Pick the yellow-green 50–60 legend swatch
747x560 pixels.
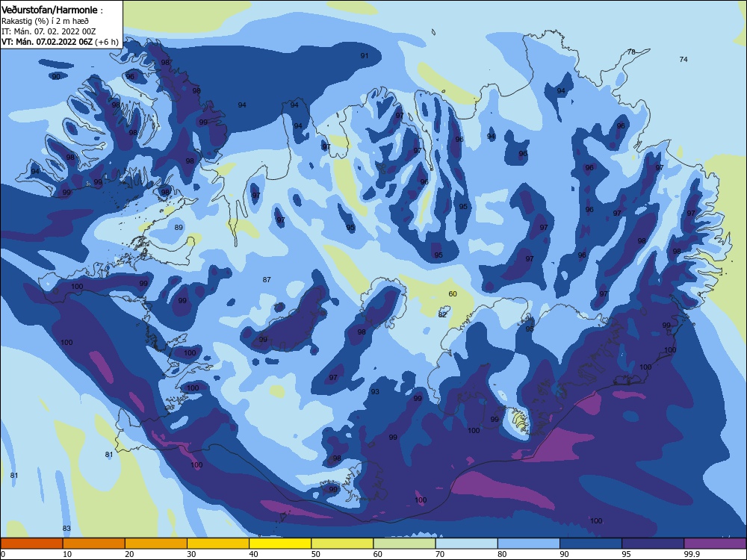[x=342, y=544]
